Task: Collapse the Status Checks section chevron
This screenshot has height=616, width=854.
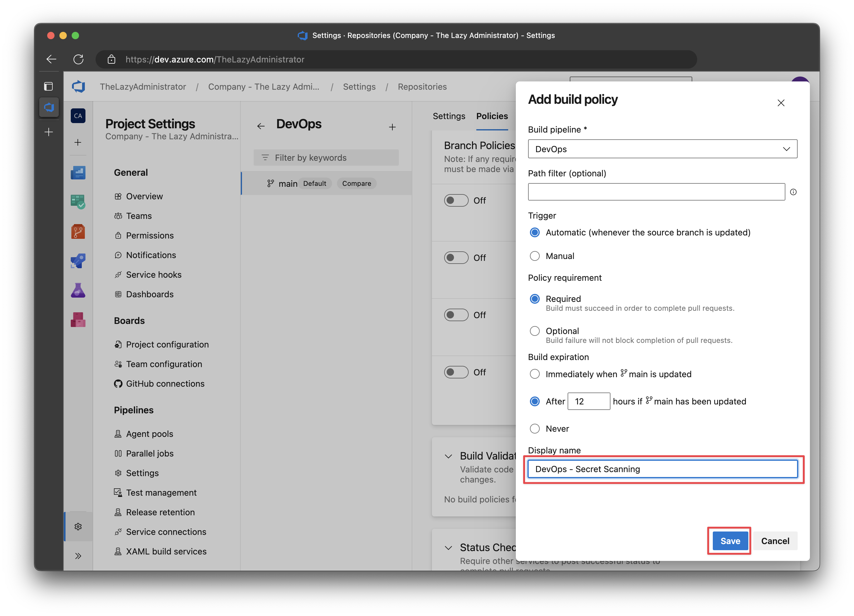Action: pos(448,548)
